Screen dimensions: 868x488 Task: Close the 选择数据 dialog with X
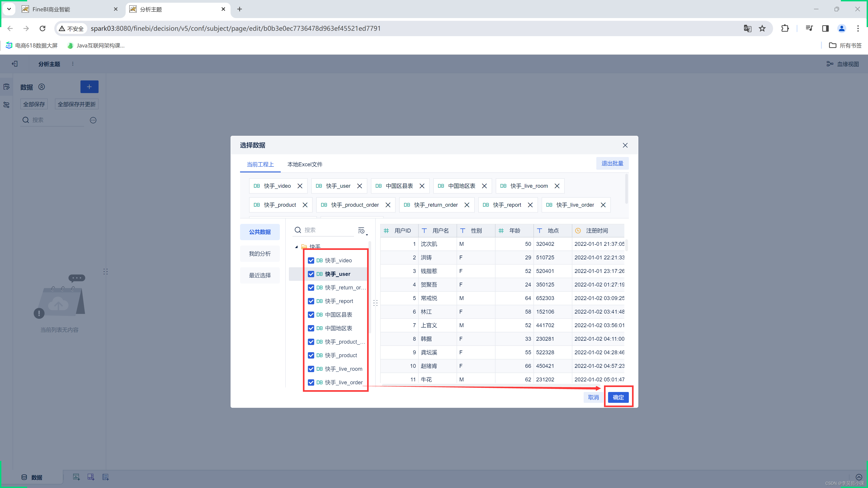click(625, 145)
